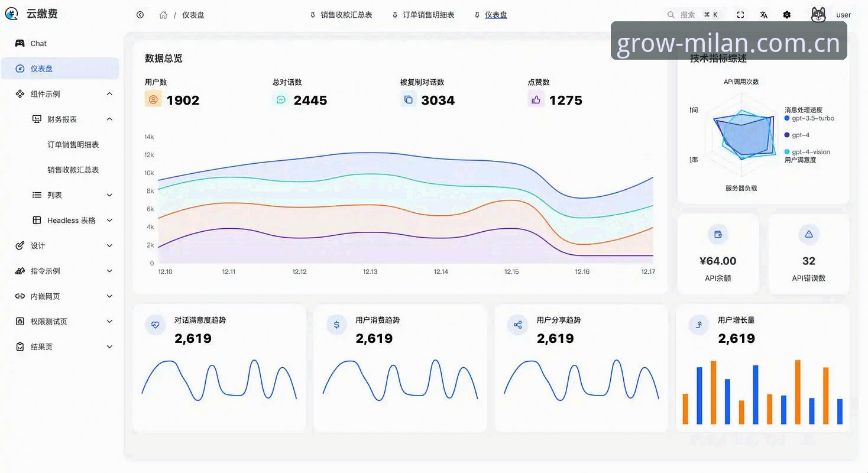The height and width of the screenshot is (473, 868).
Task: Click the home icon in breadcrumb
Action: 163,15
